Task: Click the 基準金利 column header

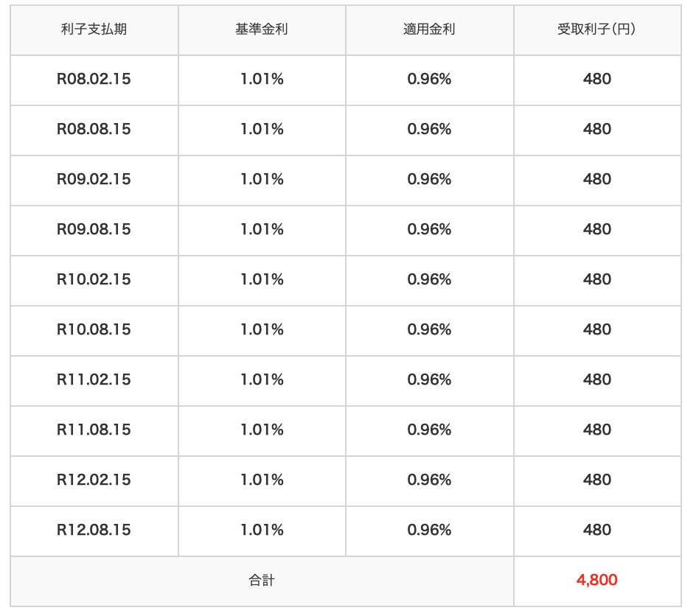Action: point(262,29)
